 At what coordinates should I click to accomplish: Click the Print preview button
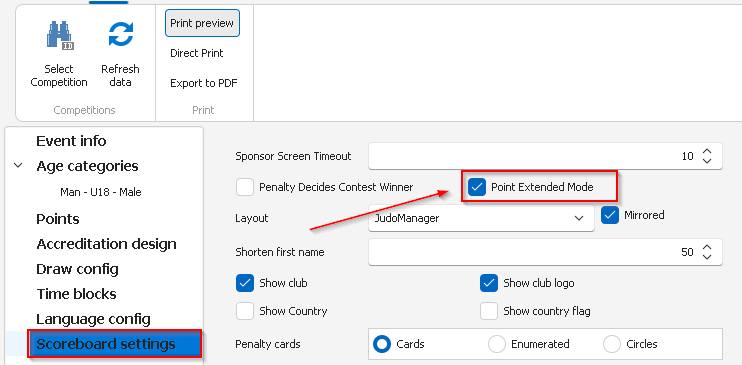coord(202,23)
